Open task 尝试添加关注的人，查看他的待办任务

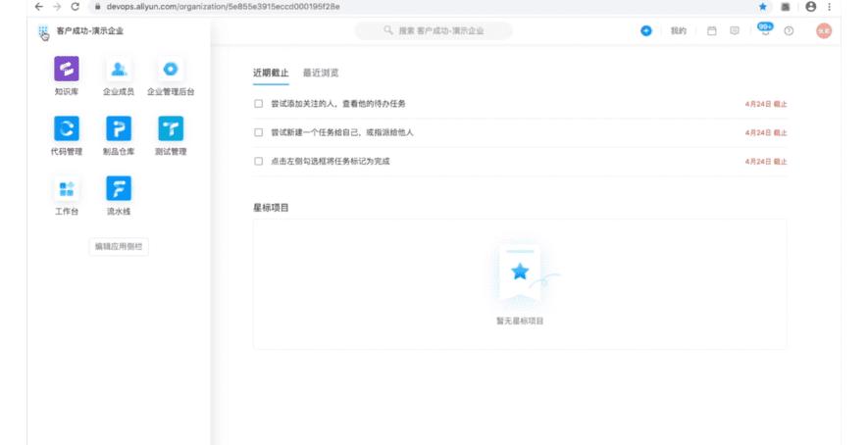(x=338, y=104)
